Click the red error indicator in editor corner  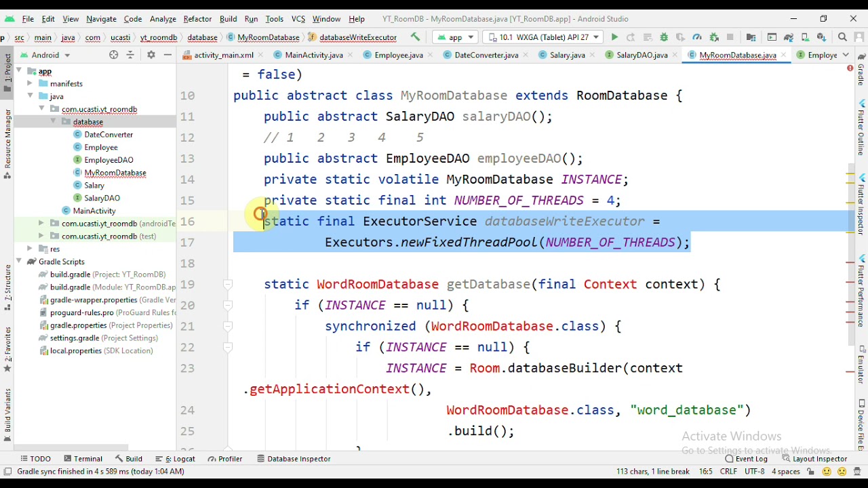pyautogui.click(x=850, y=68)
